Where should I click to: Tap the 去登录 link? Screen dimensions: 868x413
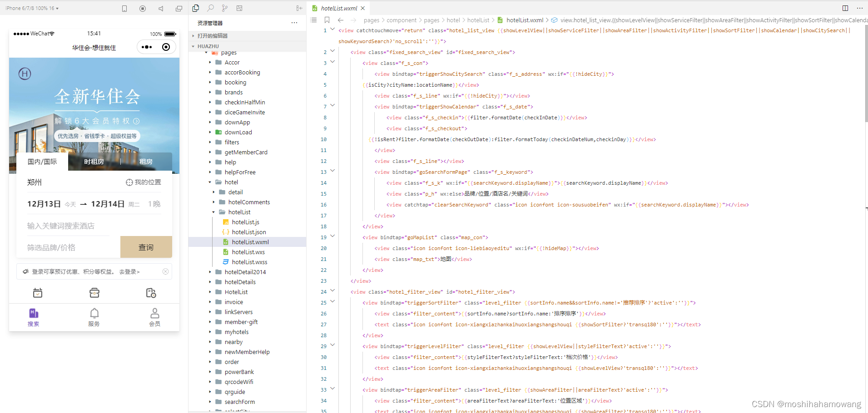[x=129, y=272]
